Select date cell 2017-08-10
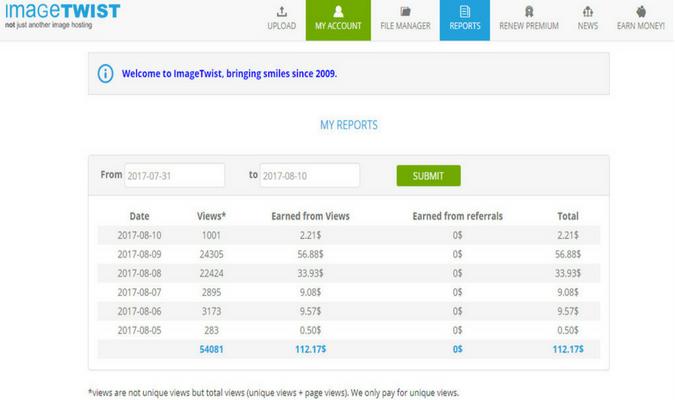 pos(139,236)
